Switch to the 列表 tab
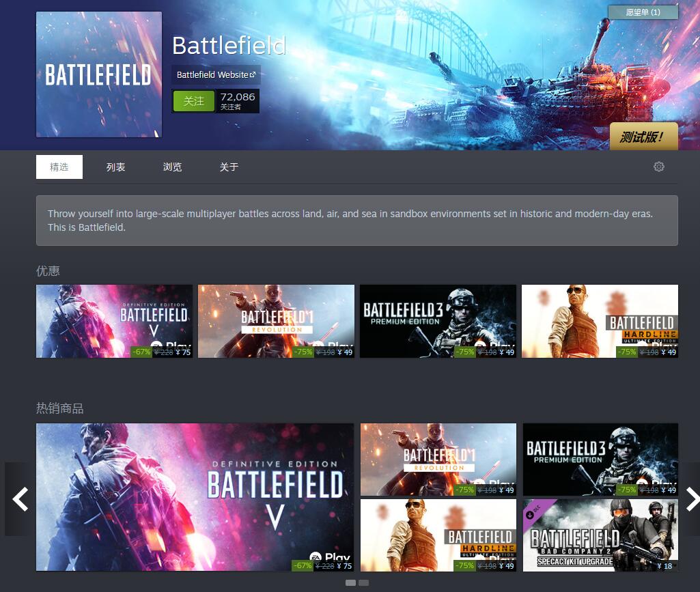 tap(115, 167)
